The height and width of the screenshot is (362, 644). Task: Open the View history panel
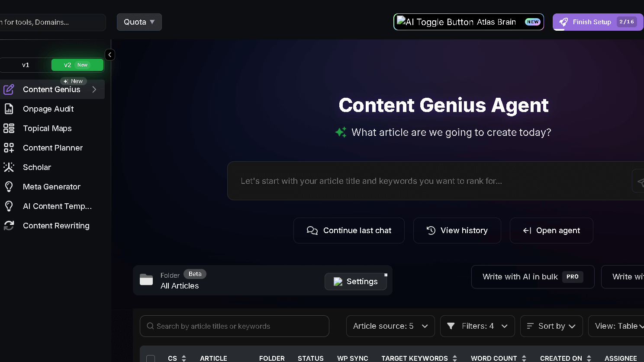(x=457, y=230)
